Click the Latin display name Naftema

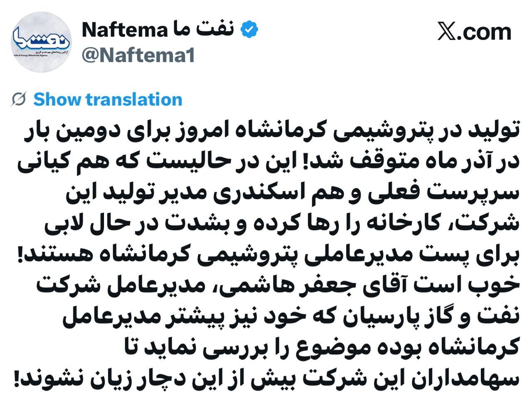125,30
